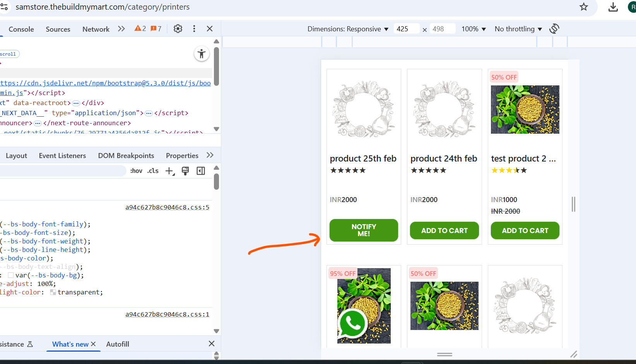Viewport: 636px width, 364px height.
Task: Open DevTools customize three-dot menu
Action: [x=194, y=29]
